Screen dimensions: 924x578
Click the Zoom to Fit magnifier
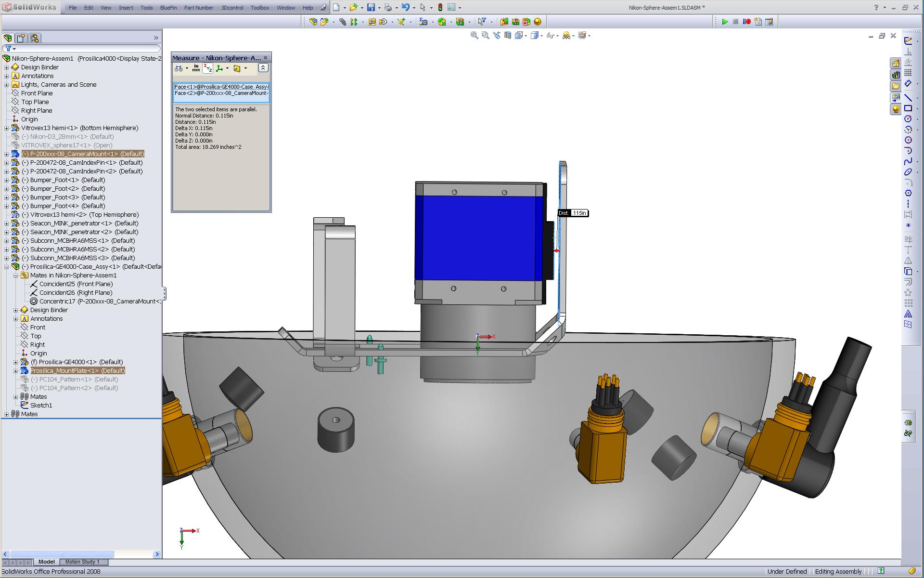pos(474,35)
